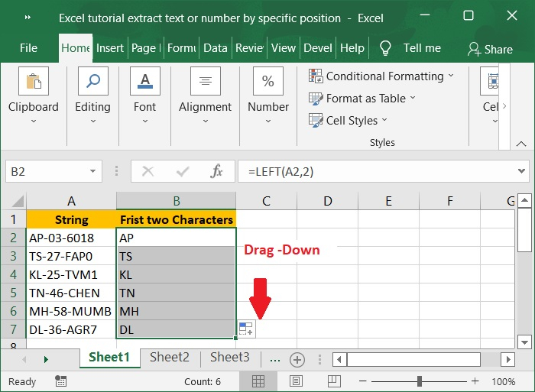The image size is (535, 392).
Task: Click the zoom in plus button
Action: coord(475,381)
